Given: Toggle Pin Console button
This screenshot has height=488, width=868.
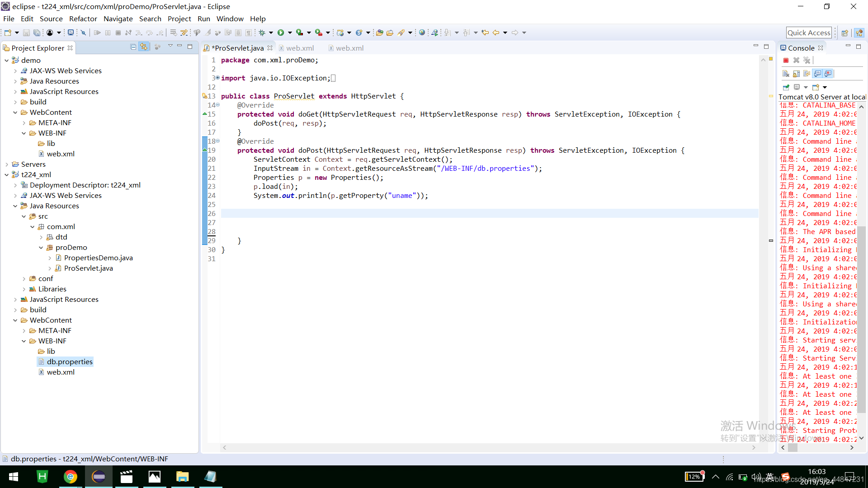Looking at the screenshot, I should [x=786, y=87].
